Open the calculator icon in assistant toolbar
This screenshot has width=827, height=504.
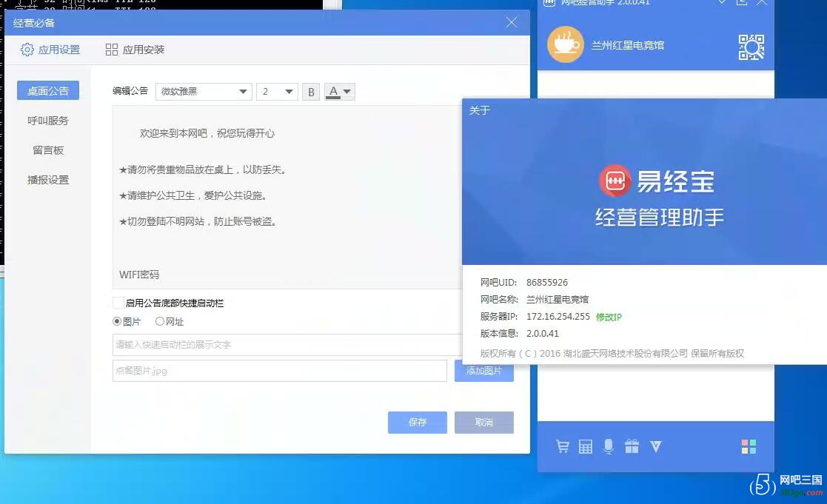(586, 446)
